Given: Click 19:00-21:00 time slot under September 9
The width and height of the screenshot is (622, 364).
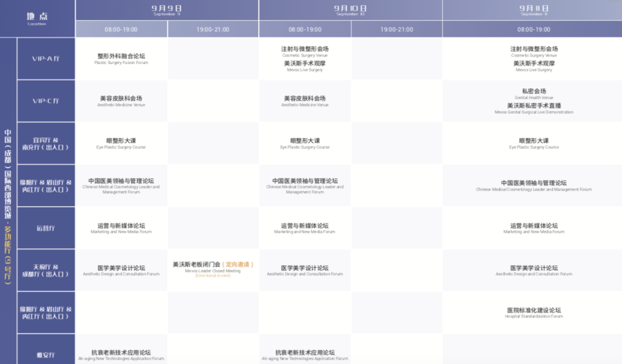Looking at the screenshot, I should point(213,29).
